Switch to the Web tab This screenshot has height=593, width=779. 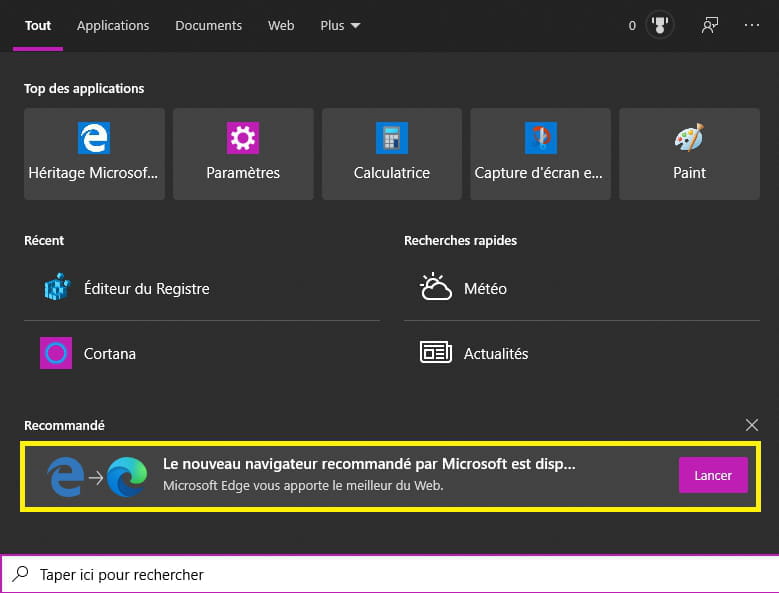click(x=281, y=25)
